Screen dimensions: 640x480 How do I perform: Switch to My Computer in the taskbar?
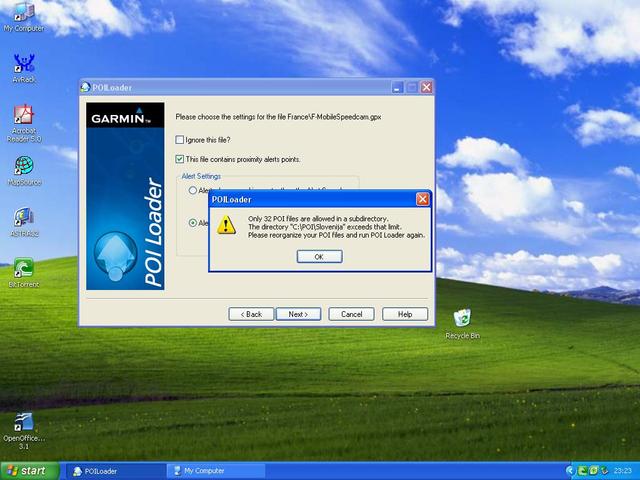coord(216,471)
